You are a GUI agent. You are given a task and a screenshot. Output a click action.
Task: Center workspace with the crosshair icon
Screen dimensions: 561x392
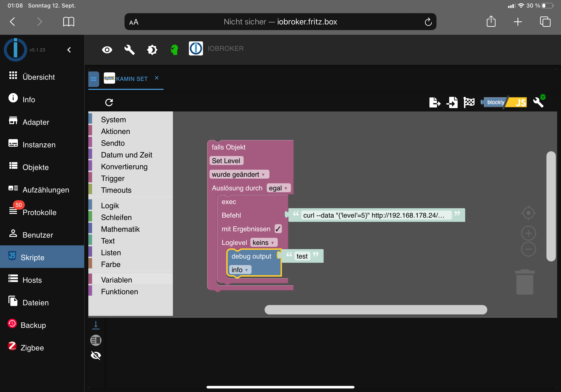[528, 213]
